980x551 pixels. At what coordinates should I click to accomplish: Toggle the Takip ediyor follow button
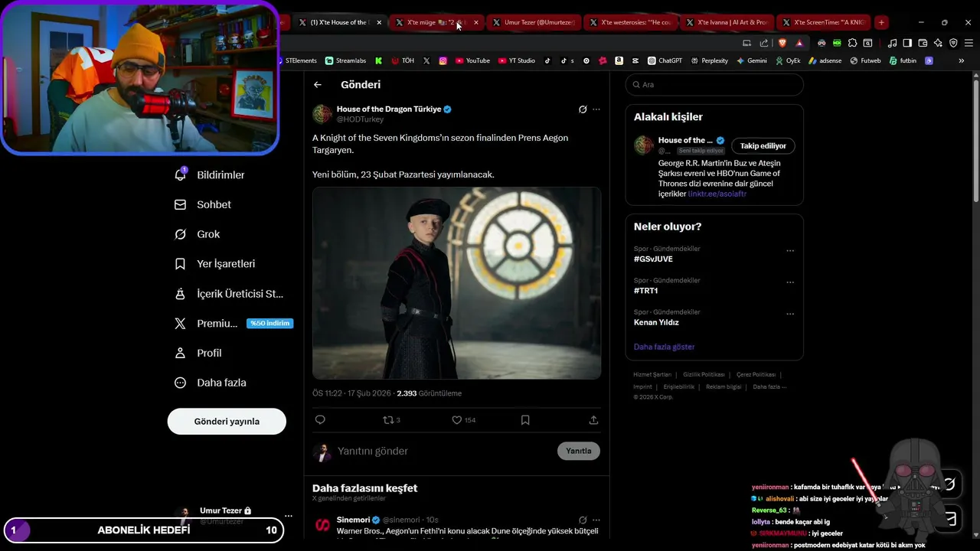763,145
